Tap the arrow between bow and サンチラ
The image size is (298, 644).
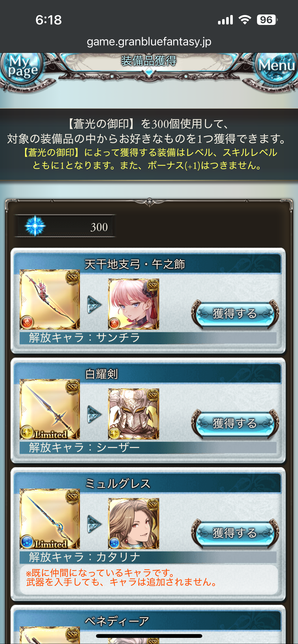(x=94, y=304)
